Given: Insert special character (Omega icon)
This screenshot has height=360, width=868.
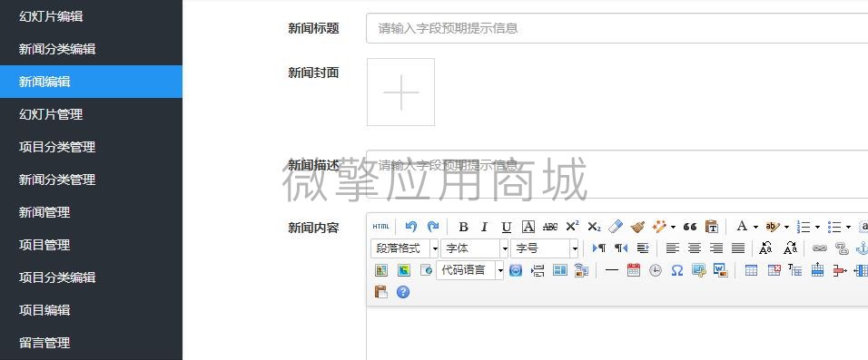Looking at the screenshot, I should click(677, 270).
